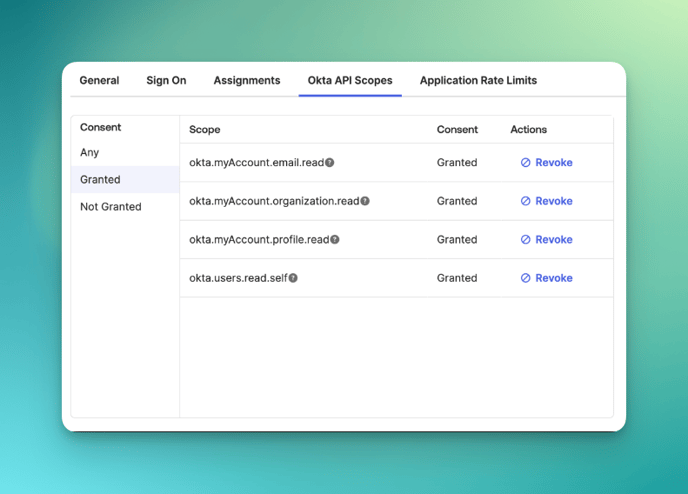Revoke the okta.myAccount.email.read scope
Image resolution: width=688 pixels, height=494 pixels.
click(x=546, y=163)
